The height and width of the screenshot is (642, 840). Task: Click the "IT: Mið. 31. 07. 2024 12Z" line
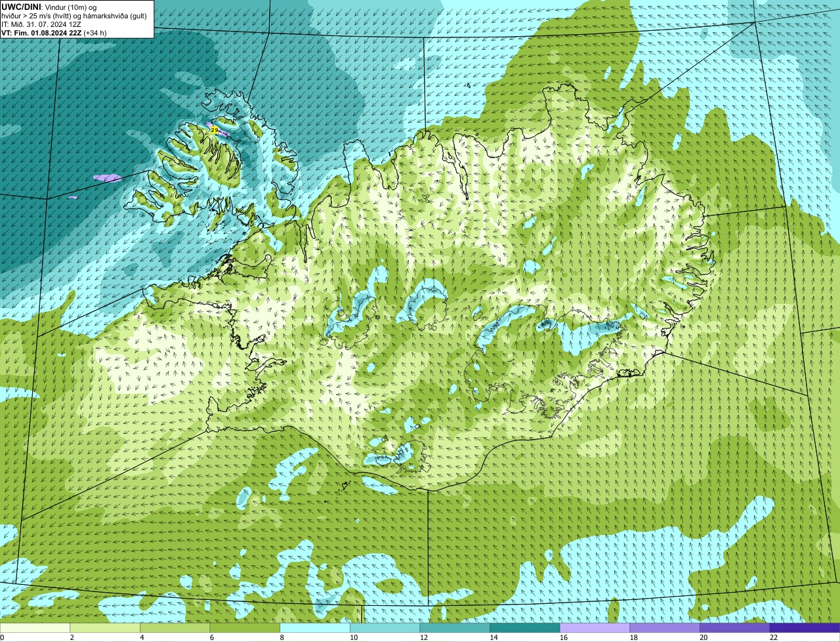pyautogui.click(x=41, y=24)
